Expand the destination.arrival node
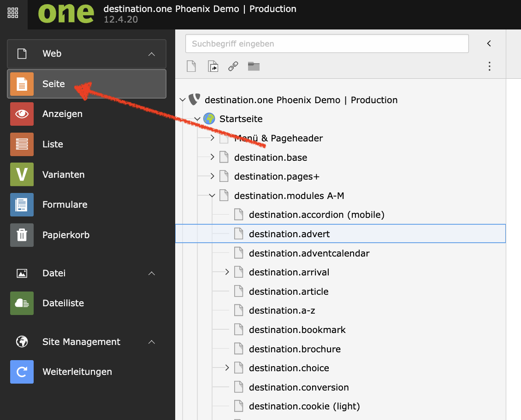Image resolution: width=521 pixels, height=420 pixels. (x=227, y=272)
